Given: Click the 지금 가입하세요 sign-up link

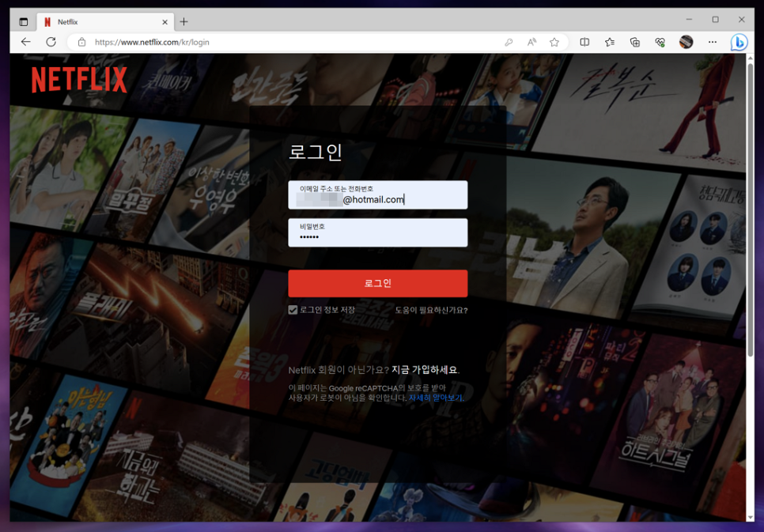Looking at the screenshot, I should pyautogui.click(x=425, y=370).
